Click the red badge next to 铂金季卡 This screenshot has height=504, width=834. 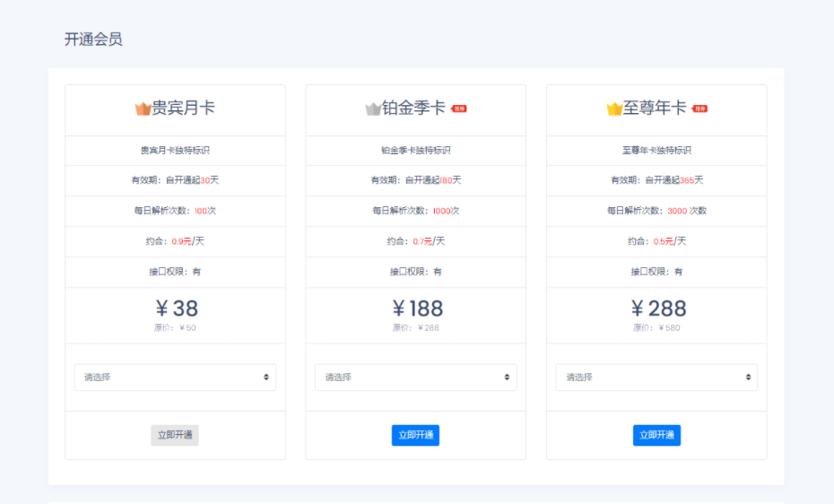coord(459,109)
